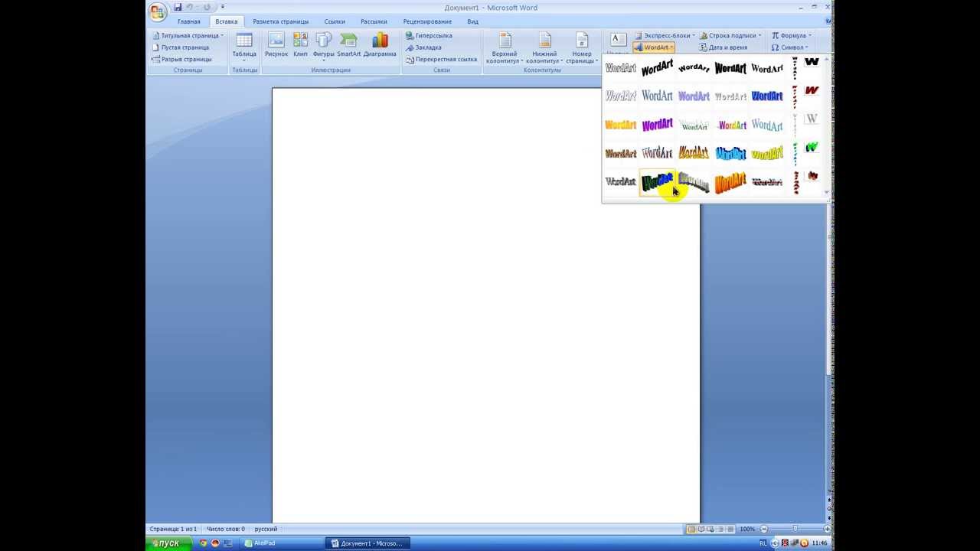Viewport: 980px width, 551px height.
Task: Pick the big orange 3D WordArt style
Action: (x=730, y=182)
